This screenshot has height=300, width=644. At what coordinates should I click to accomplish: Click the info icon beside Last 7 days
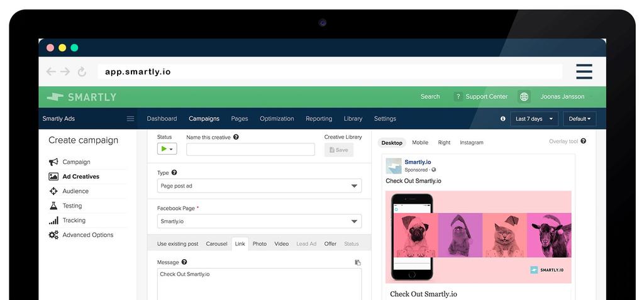tap(502, 119)
